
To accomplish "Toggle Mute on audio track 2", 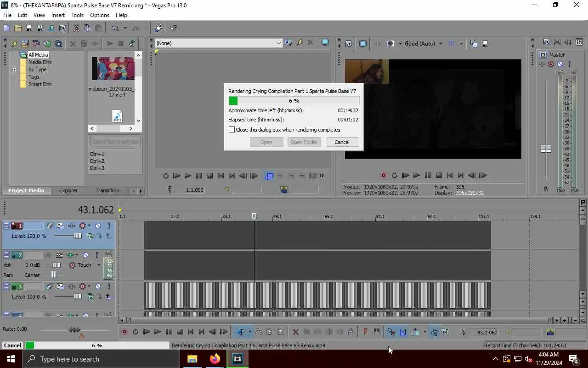I will click(x=85, y=255).
